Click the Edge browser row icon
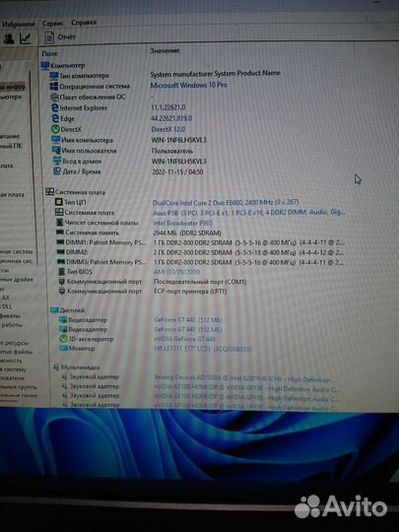 (x=55, y=118)
